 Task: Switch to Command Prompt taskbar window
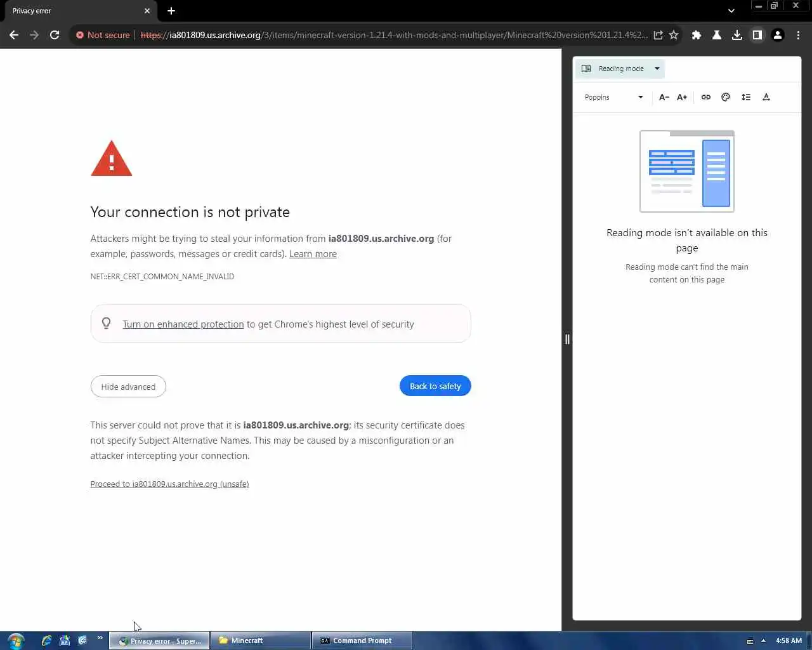[362, 640]
